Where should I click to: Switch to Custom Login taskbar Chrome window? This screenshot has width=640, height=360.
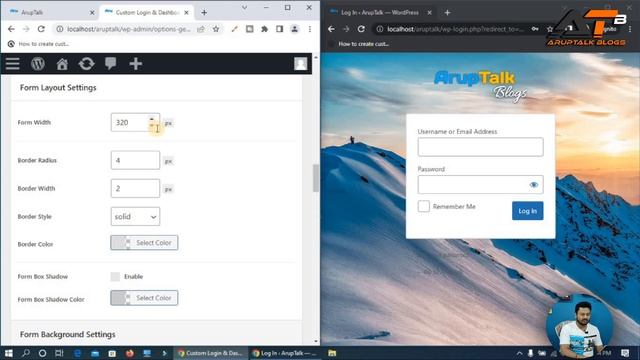point(211,353)
